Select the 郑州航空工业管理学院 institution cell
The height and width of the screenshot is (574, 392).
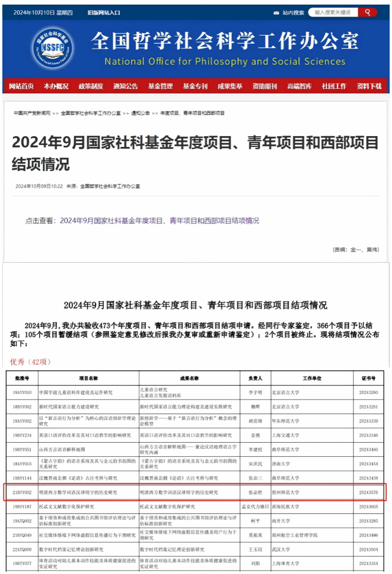click(x=312, y=535)
